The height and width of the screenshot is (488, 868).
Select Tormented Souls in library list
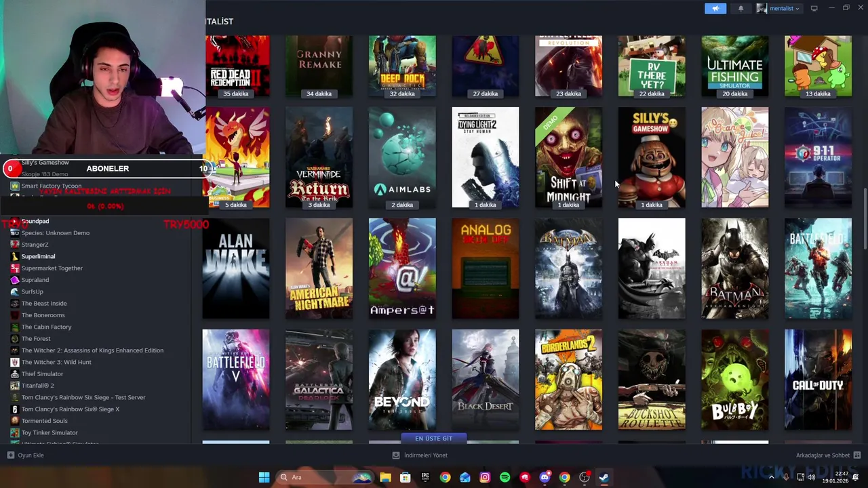click(44, 421)
